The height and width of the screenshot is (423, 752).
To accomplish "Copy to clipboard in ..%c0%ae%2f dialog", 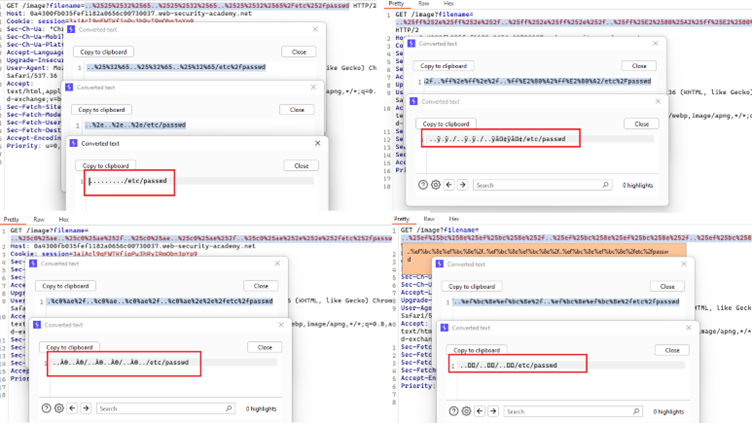I will click(66, 286).
